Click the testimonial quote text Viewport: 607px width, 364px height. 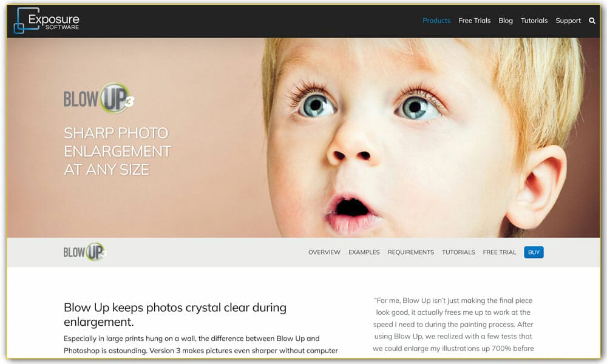coord(453,324)
